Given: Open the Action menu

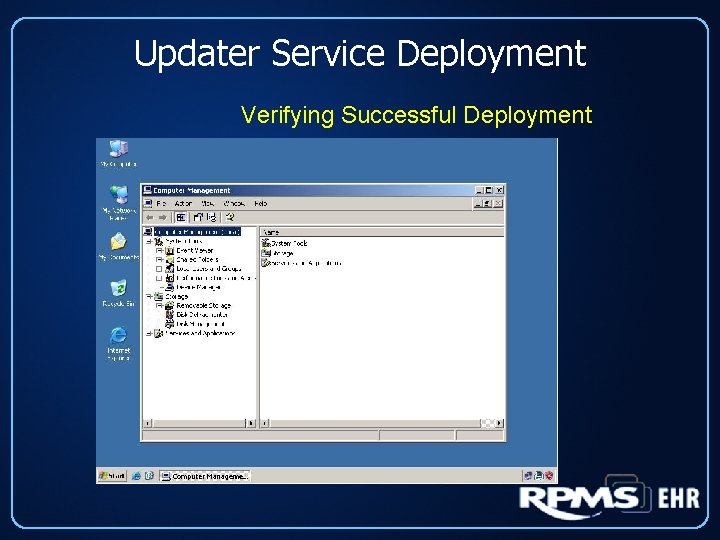Looking at the screenshot, I should [183, 203].
